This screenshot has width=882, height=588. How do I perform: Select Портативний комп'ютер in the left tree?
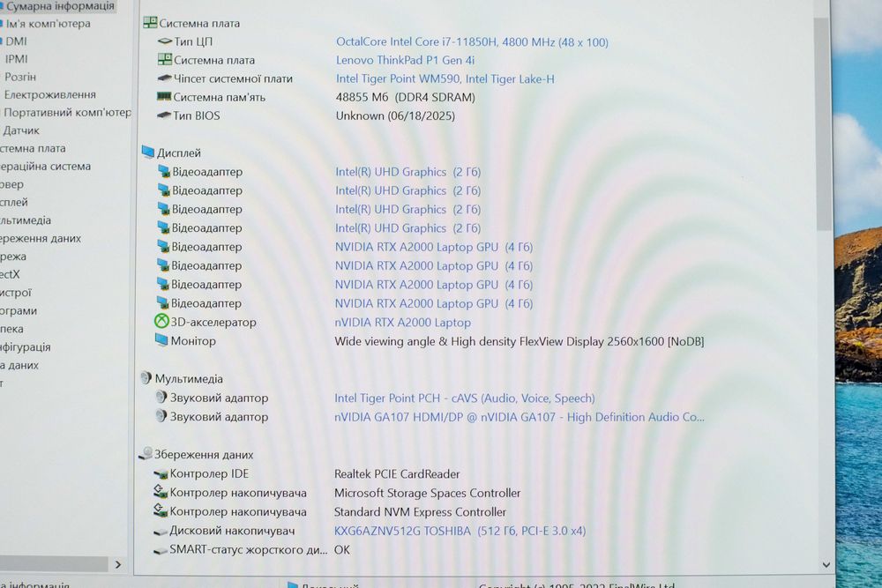[x=68, y=113]
